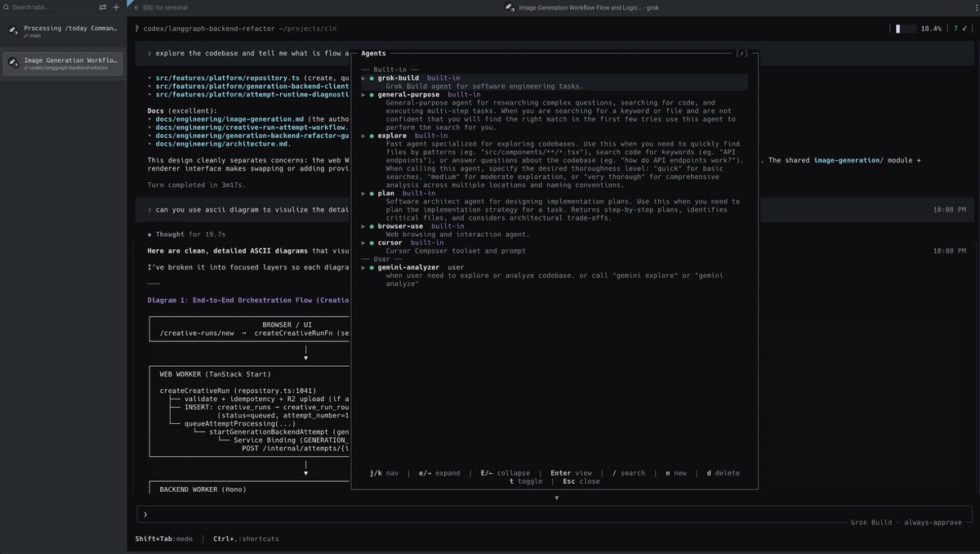Open src/features/platform/generation-backend-client file link
This screenshot has width=980, height=554.
(x=252, y=86)
